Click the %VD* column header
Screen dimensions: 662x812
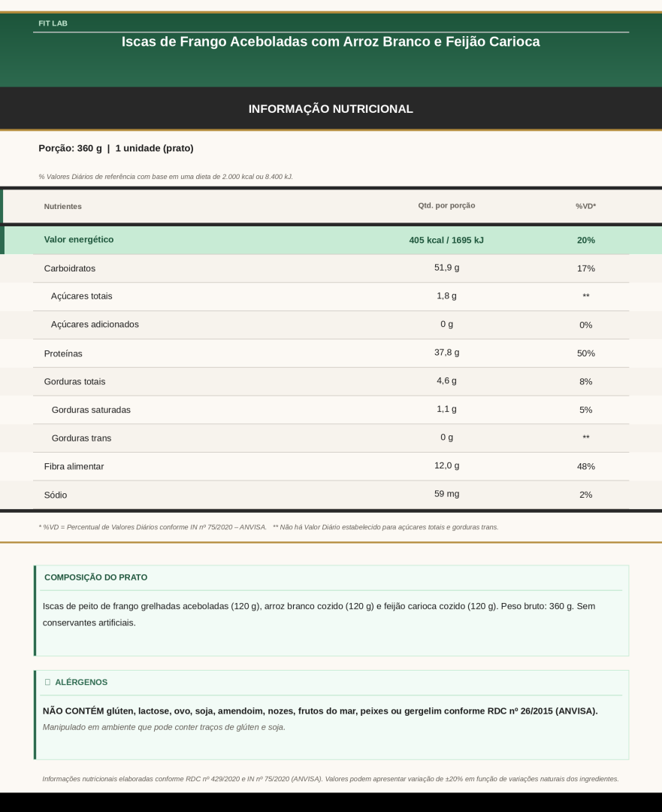click(585, 206)
